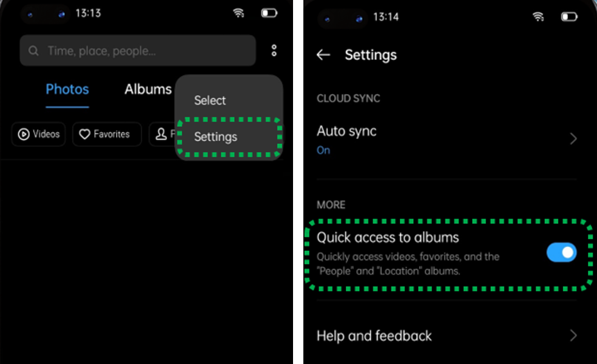
Task: Open the Auto sync On setting
Action: coord(447,140)
